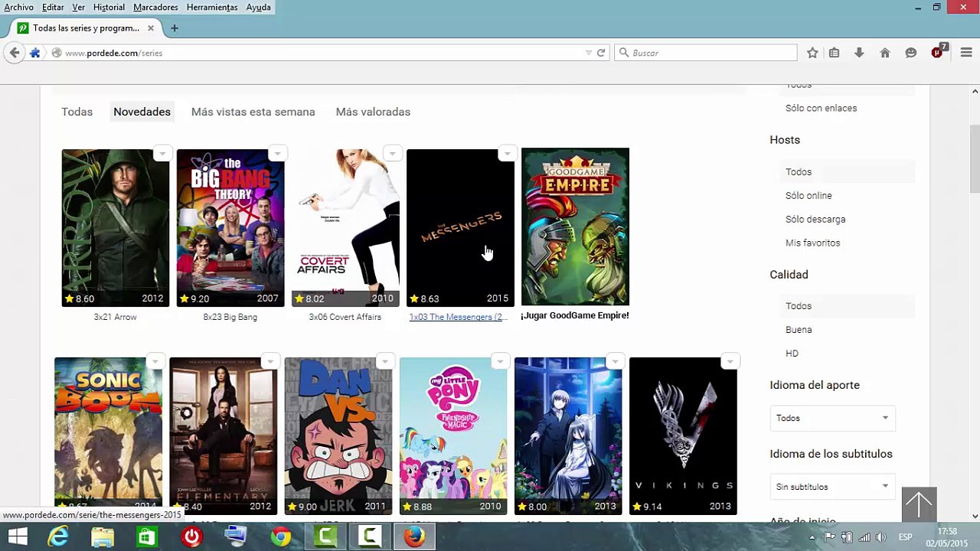Open the dropdown arrow on Sonic Boom poster

pyautogui.click(x=155, y=361)
